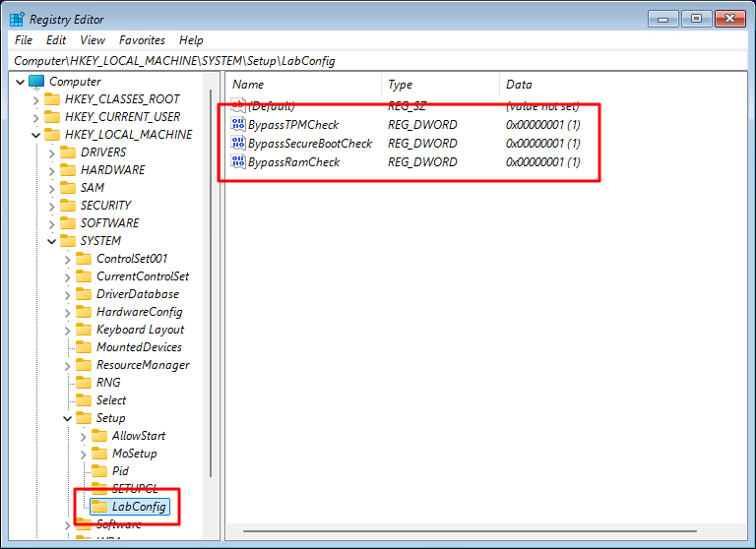Collapse the Setup key chevron
This screenshot has width=756, height=549.
tap(68, 418)
